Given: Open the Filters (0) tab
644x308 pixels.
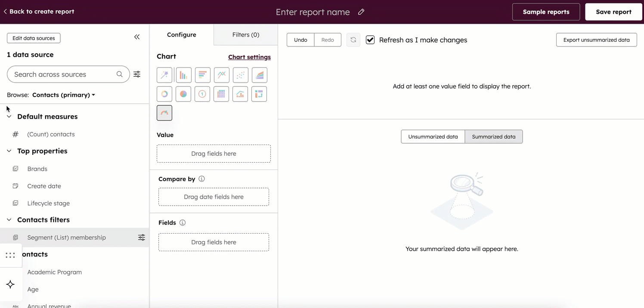Looking at the screenshot, I should pos(245,35).
